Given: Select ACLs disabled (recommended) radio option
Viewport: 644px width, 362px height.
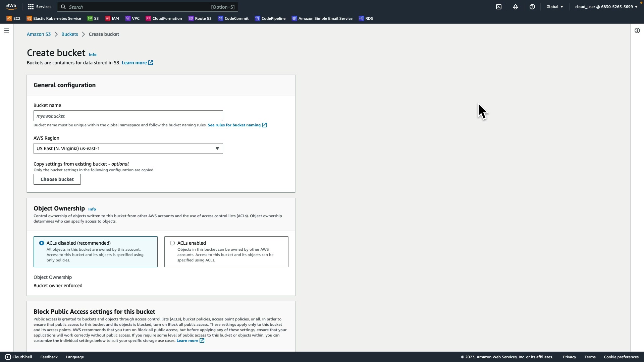Looking at the screenshot, I should coord(42,243).
